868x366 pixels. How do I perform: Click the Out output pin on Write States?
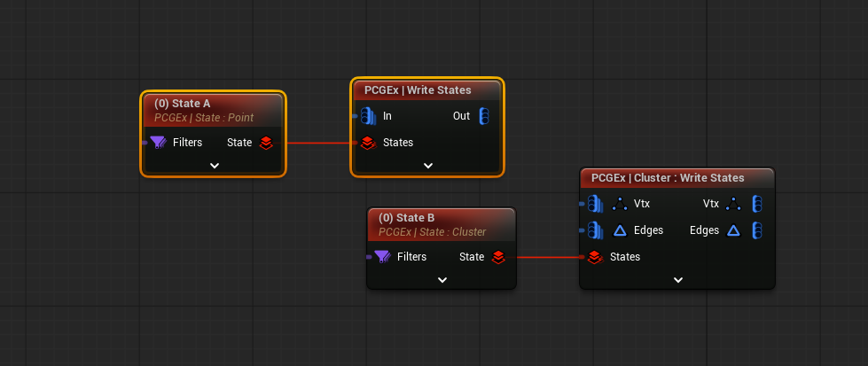(x=483, y=116)
